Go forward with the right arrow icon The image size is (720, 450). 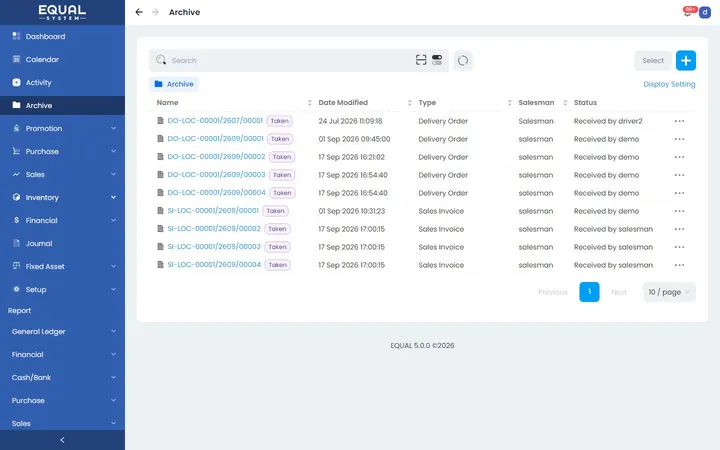[x=155, y=12]
